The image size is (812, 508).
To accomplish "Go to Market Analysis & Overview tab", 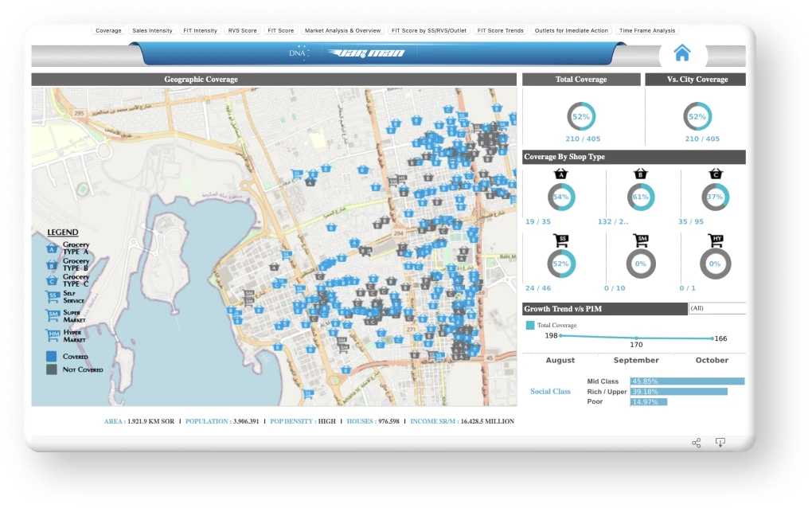I will (342, 30).
